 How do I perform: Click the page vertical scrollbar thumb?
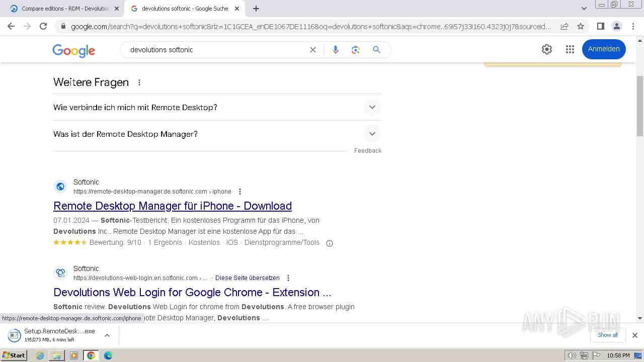tap(640, 106)
